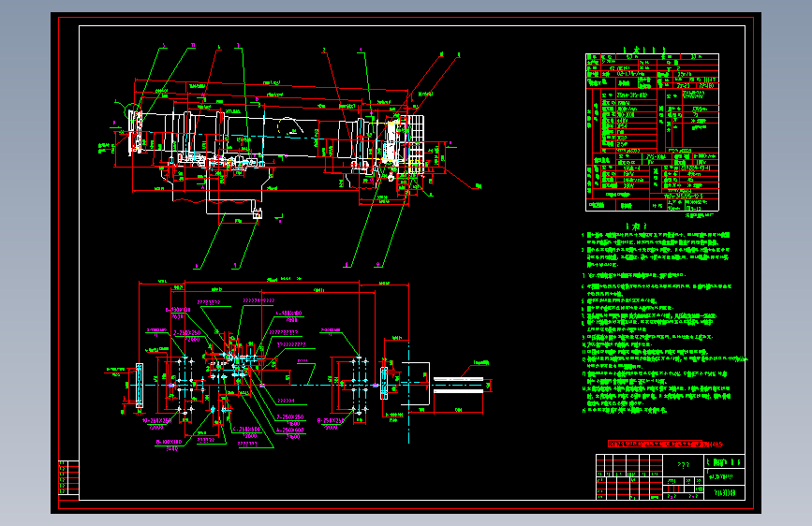The height and width of the screenshot is (526, 812).
Task: Click the revision list box at the lower left border
Action: [69, 478]
